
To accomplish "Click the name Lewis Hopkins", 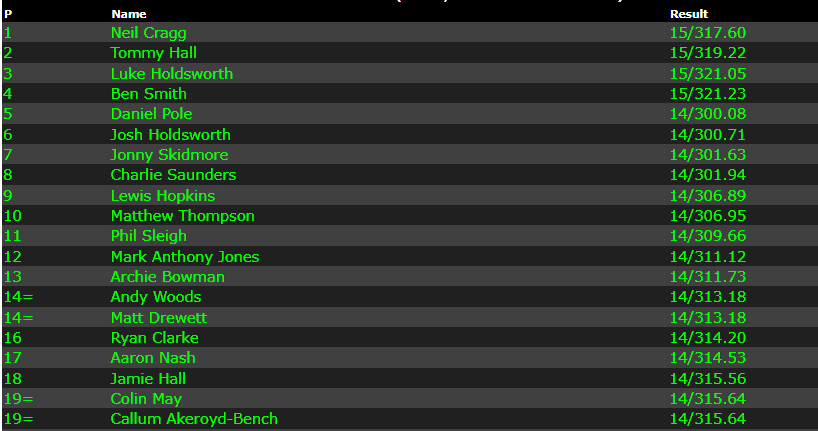I will (x=162, y=196).
